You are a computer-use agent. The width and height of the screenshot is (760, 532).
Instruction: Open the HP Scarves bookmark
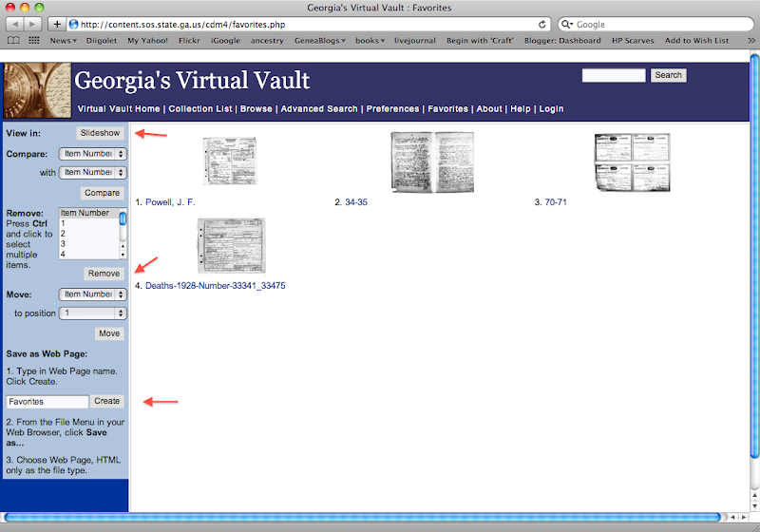pos(633,41)
